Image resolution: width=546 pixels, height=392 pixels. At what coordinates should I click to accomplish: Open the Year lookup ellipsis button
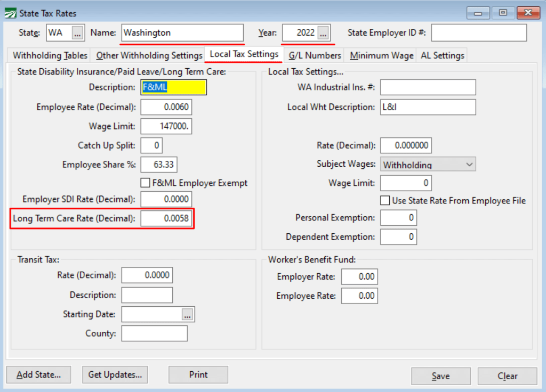[323, 33]
